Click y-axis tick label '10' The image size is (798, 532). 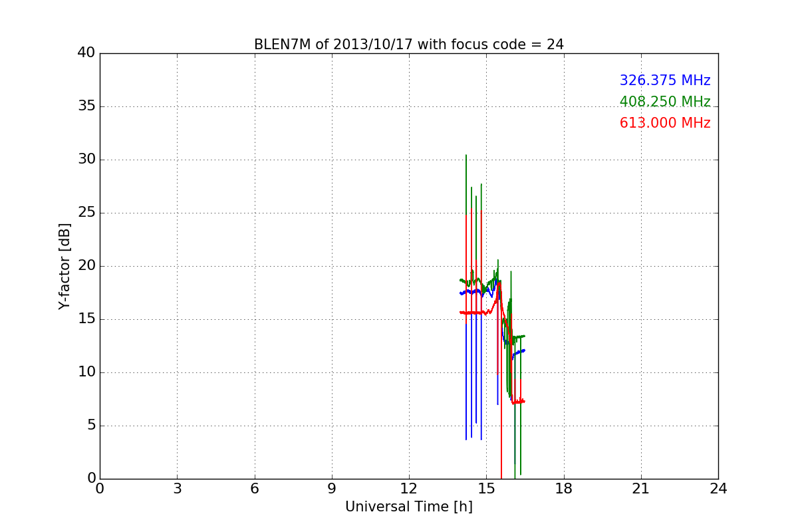[86, 372]
